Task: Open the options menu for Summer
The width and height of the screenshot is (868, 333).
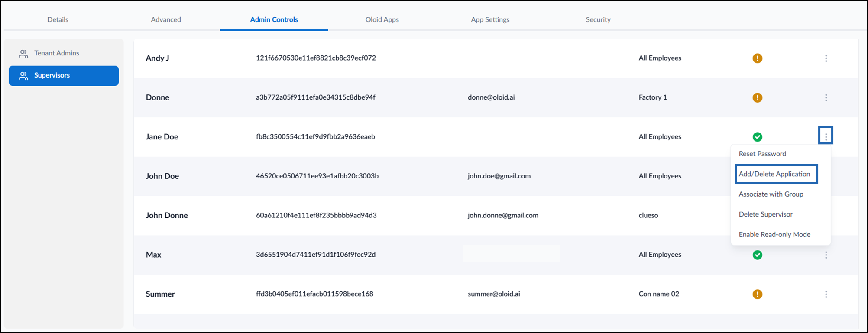Action: [826, 294]
